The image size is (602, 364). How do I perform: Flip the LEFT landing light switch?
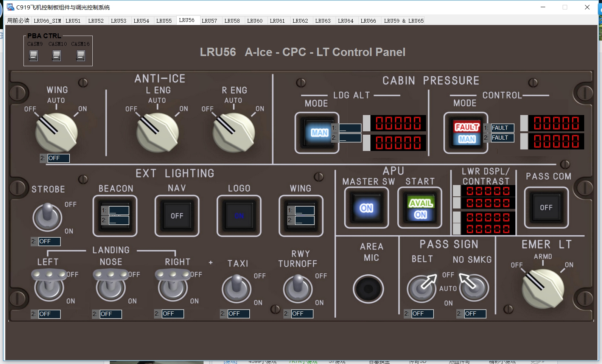[49, 285]
